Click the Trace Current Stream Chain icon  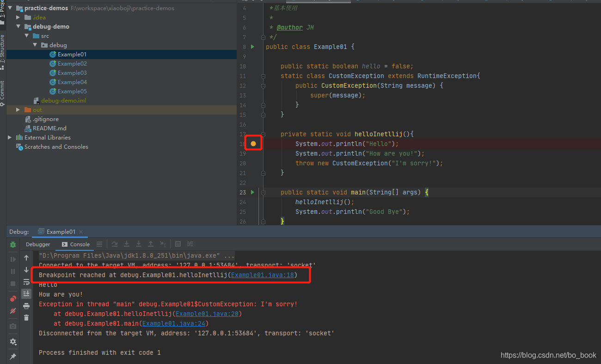[190, 244]
